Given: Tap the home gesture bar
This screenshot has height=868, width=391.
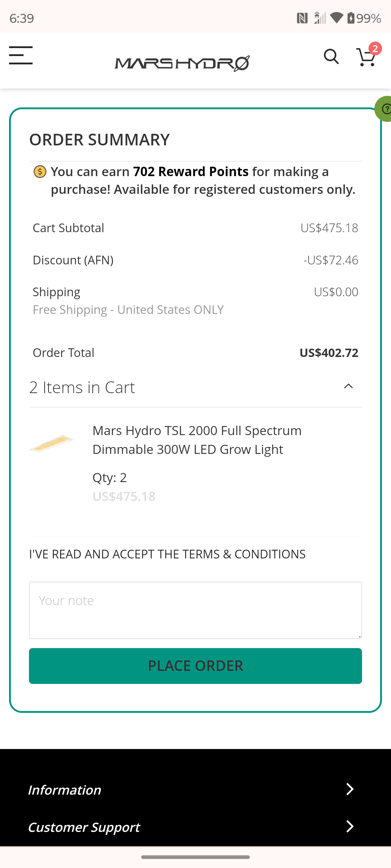Looking at the screenshot, I should [195, 857].
